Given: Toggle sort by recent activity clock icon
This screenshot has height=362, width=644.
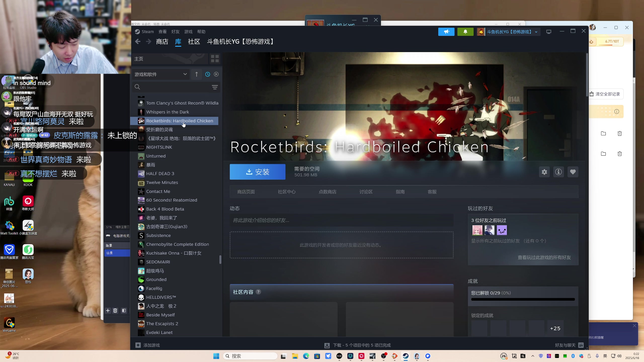Looking at the screenshot, I should (208, 74).
